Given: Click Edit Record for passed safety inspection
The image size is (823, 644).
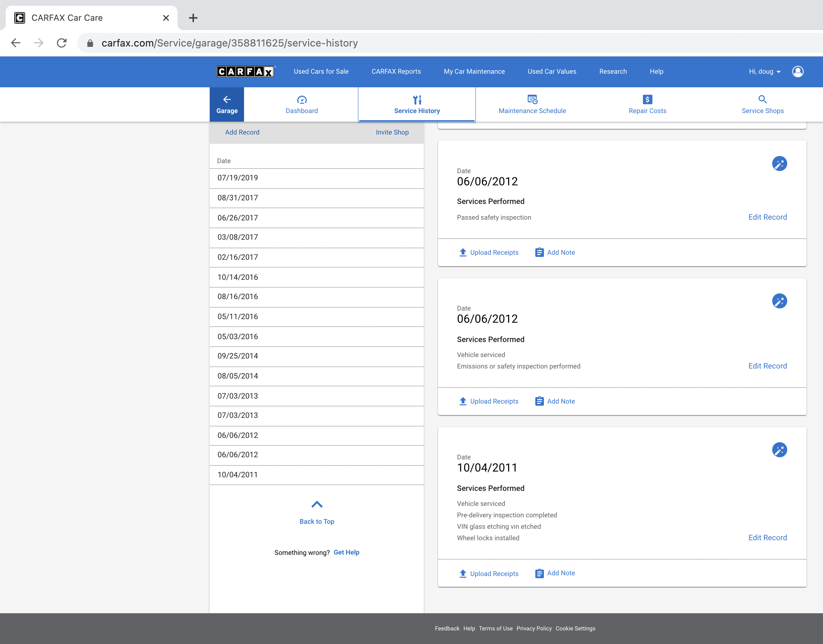Looking at the screenshot, I should click(767, 217).
